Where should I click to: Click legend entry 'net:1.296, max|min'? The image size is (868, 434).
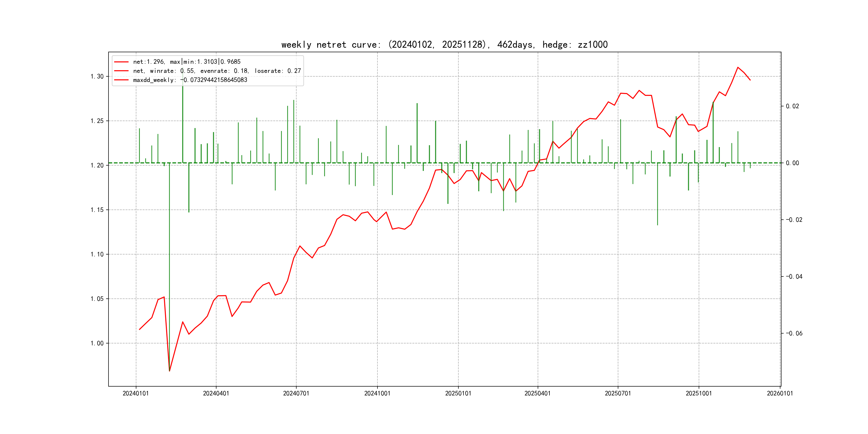coord(186,62)
